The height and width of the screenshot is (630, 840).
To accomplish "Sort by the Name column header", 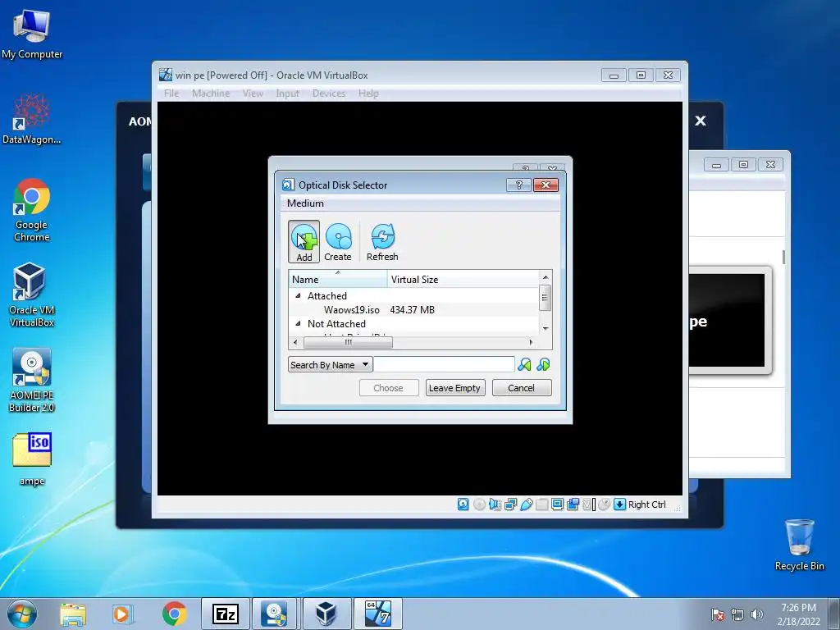I will point(338,279).
